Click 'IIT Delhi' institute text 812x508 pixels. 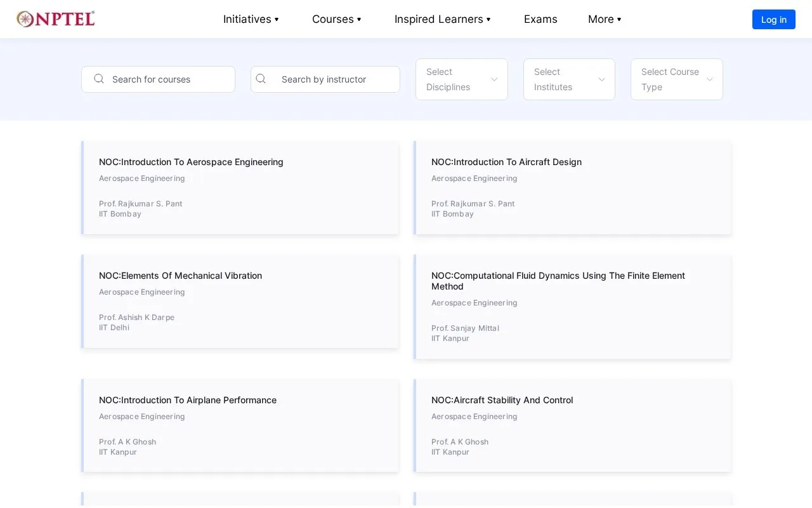point(114,328)
